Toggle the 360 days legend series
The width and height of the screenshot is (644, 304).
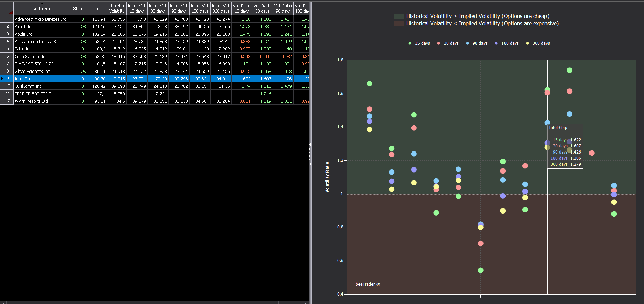click(x=538, y=43)
